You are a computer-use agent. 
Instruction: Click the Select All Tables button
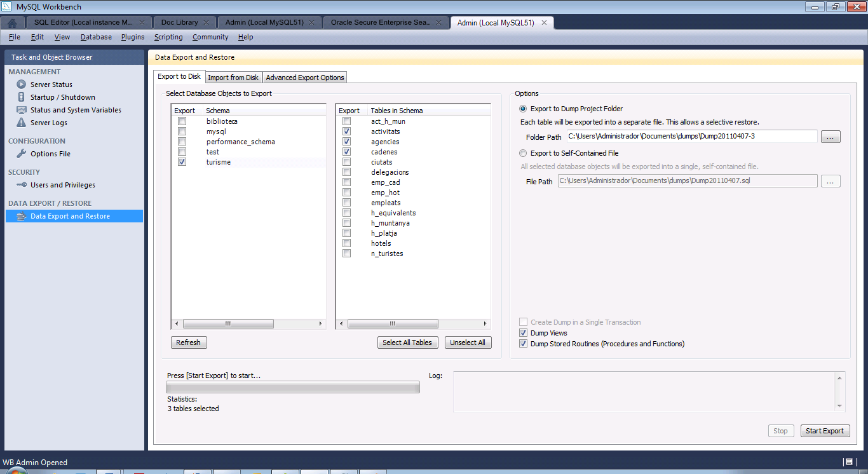(x=407, y=342)
